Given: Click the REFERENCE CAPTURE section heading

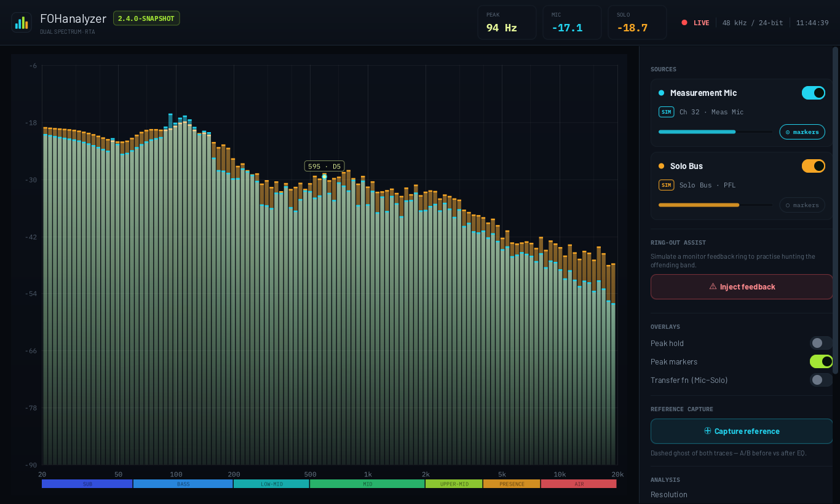Looking at the screenshot, I should click(x=682, y=409).
